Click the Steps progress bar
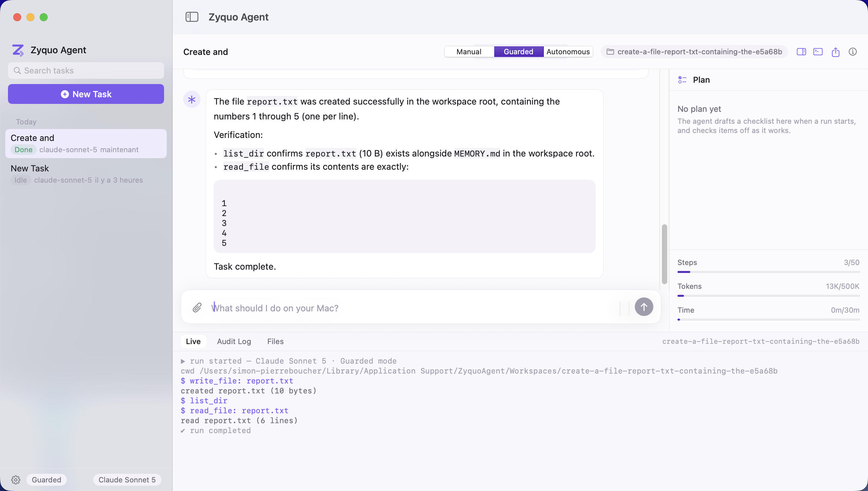 point(768,272)
